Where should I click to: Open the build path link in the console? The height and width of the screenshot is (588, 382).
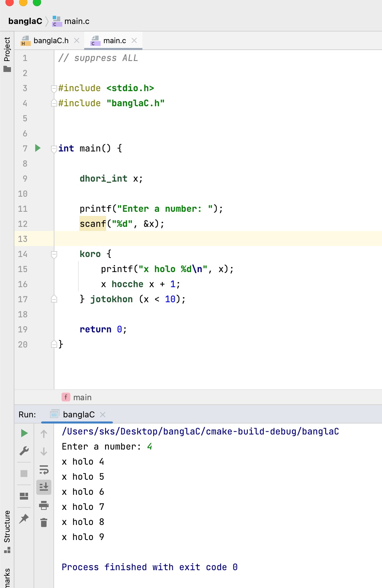coord(200,431)
